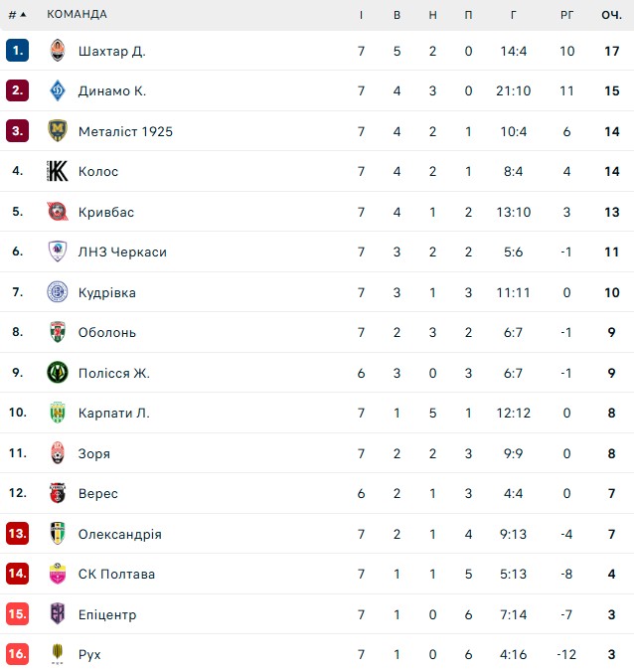This screenshot has width=634, height=672.
Task: Open the Зоря team page link
Action: point(94,453)
